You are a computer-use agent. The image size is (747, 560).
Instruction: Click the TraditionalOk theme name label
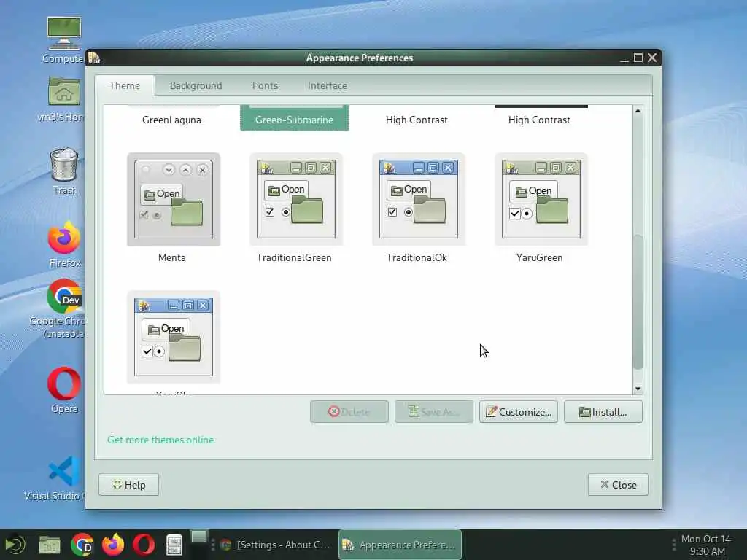point(417,257)
